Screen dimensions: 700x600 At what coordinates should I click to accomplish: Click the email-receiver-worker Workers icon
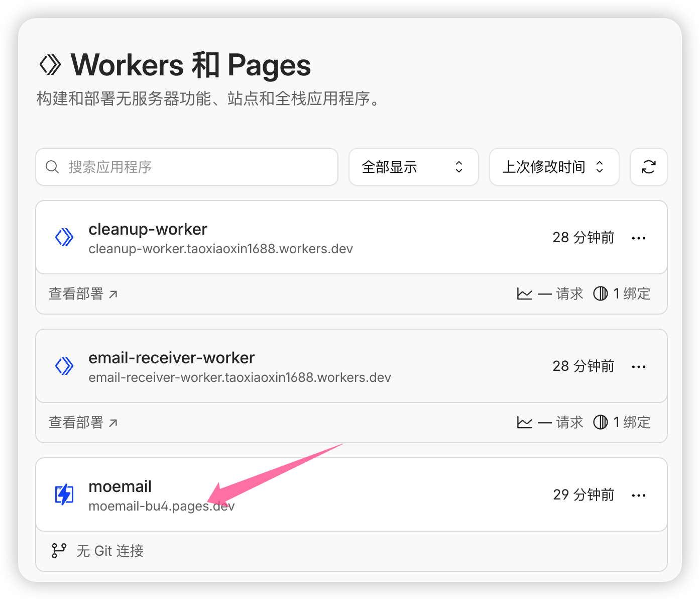click(64, 366)
